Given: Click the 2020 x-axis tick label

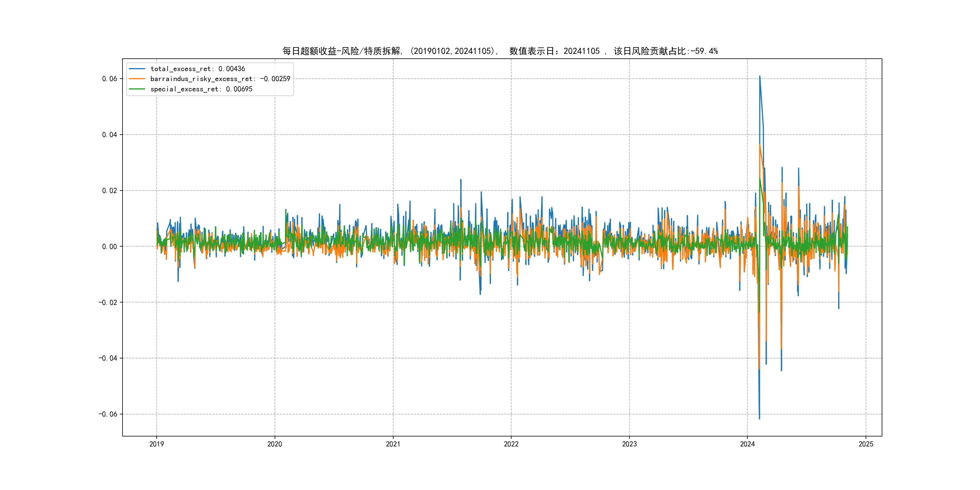Looking at the screenshot, I should tap(275, 444).
